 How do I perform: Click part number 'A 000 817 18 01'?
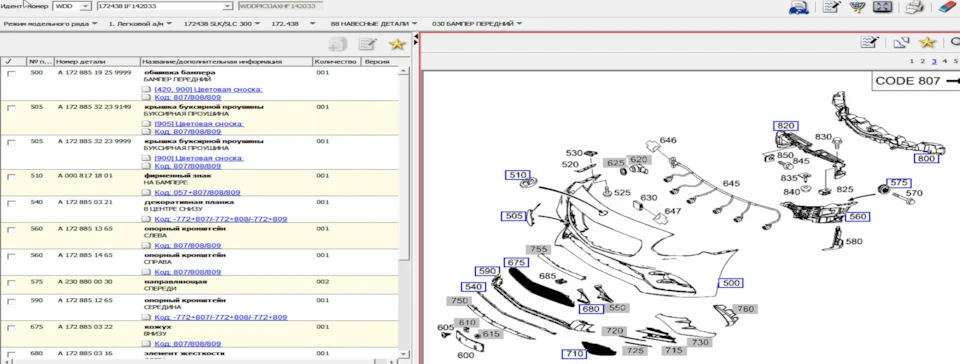[x=86, y=176]
